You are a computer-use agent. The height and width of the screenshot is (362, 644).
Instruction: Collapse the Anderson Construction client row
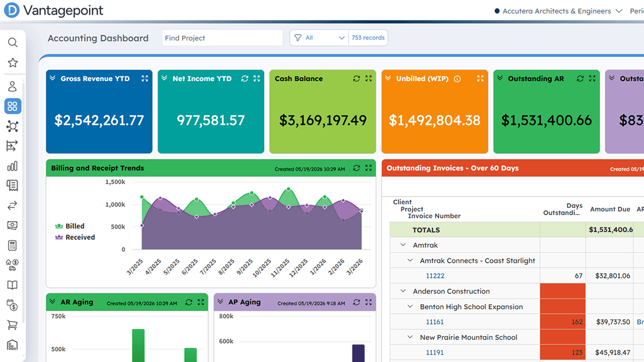point(403,291)
